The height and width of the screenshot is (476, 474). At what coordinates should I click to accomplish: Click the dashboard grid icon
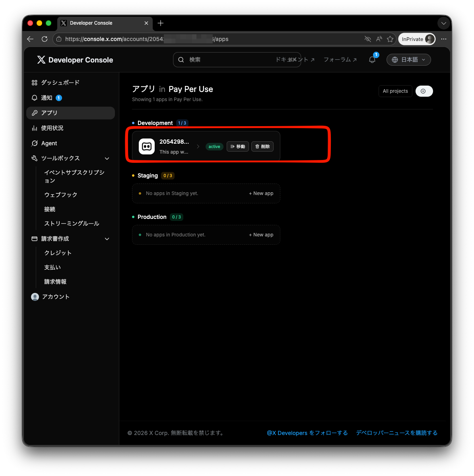(x=35, y=82)
